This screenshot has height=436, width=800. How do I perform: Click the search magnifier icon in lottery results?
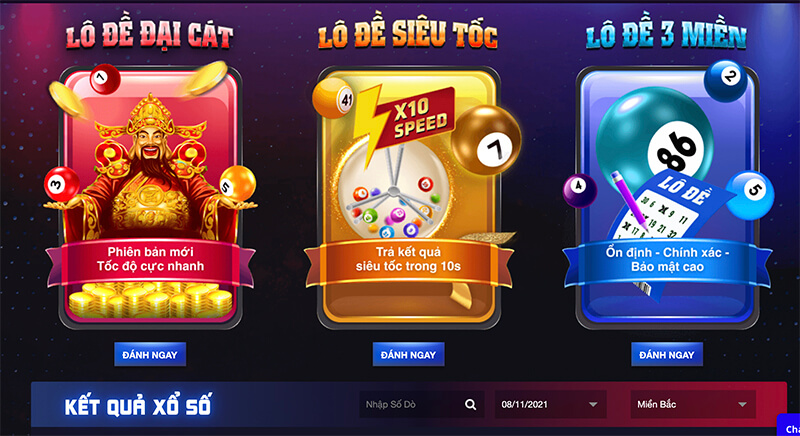(470, 404)
